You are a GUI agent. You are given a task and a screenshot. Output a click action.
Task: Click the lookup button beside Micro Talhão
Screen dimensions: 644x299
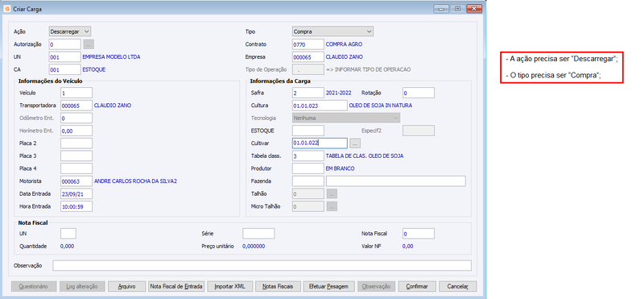point(332,206)
